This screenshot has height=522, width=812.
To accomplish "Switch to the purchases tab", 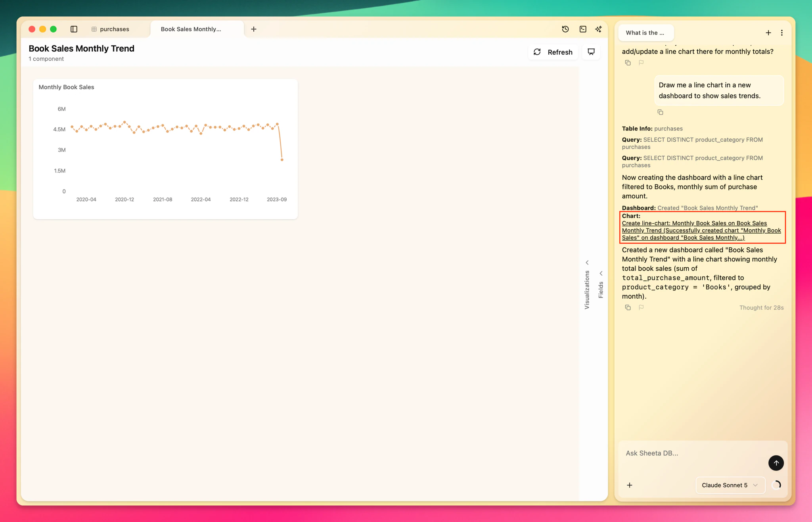I will pos(110,29).
